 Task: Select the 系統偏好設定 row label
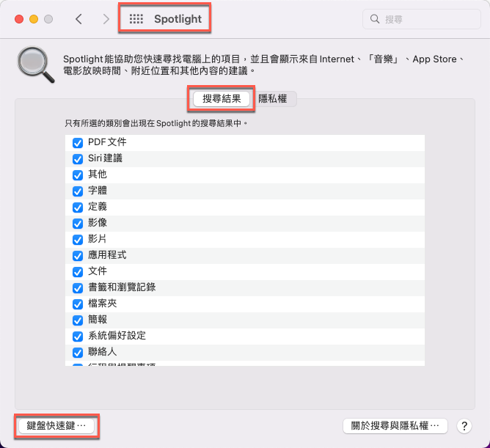coord(117,336)
